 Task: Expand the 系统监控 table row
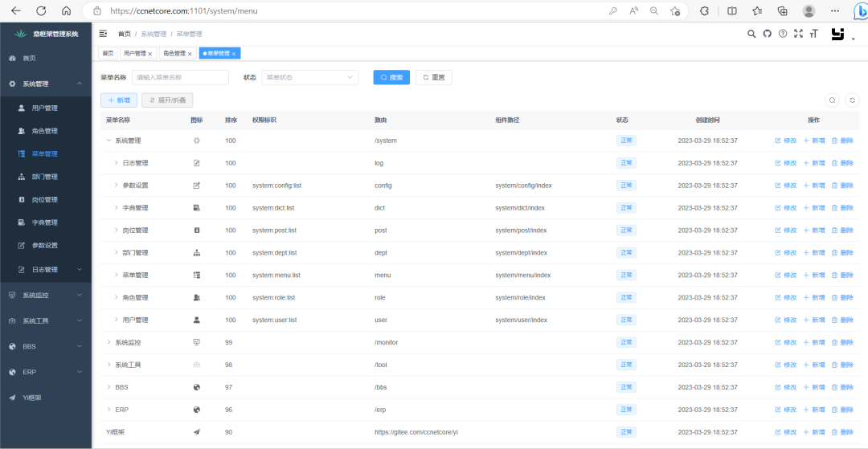pos(108,342)
